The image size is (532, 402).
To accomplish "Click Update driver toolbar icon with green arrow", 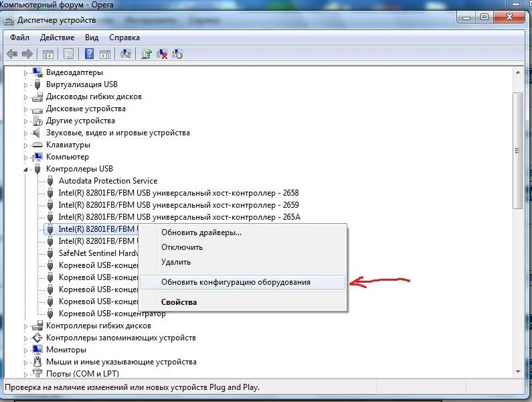I will click(147, 54).
